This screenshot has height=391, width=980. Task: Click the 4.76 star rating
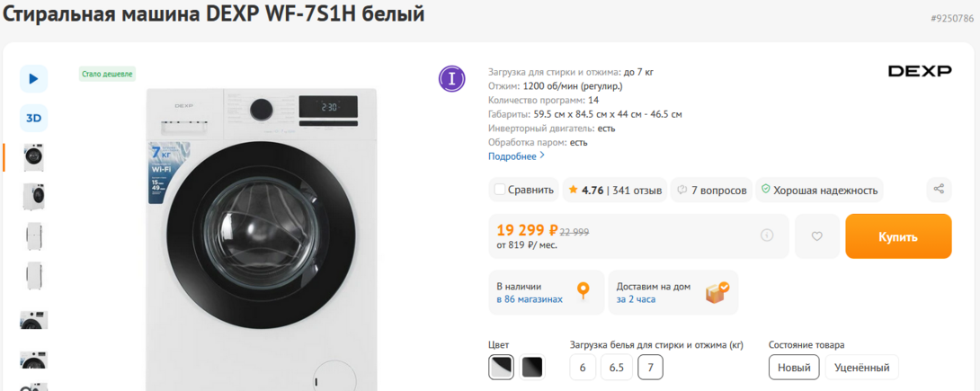pyautogui.click(x=584, y=190)
